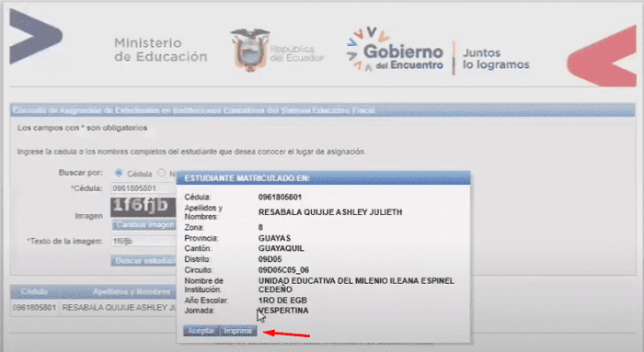
Task: Click the Consulta de Asignación panel header
Action: [x=322, y=110]
